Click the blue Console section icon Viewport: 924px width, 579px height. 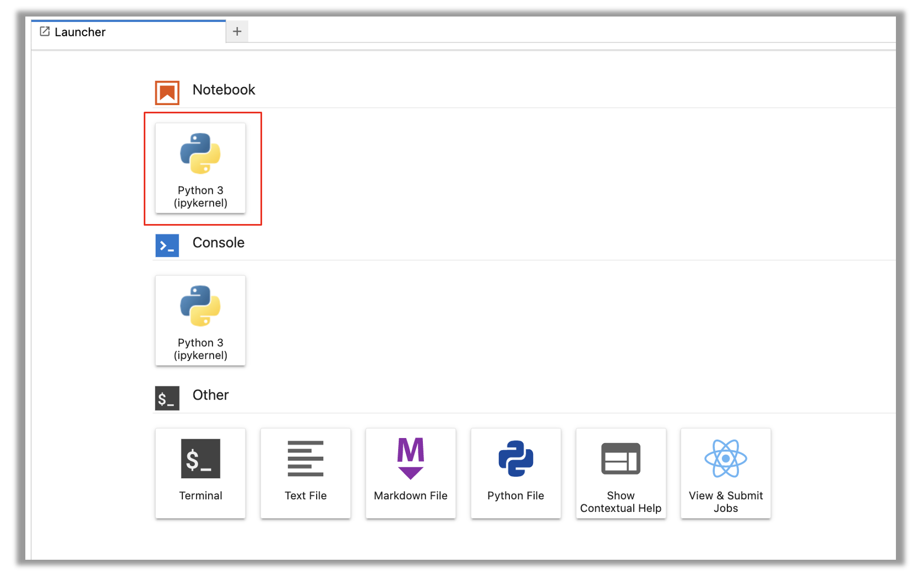point(167,245)
